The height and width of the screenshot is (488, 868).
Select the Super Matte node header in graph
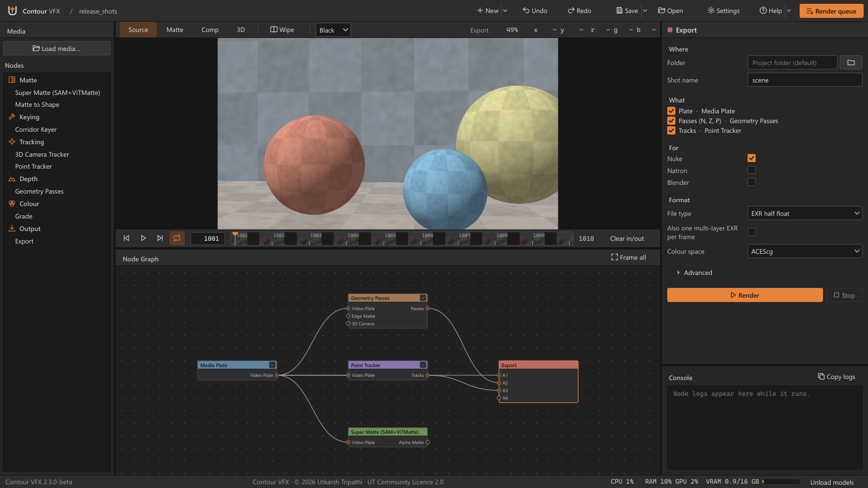click(x=387, y=432)
